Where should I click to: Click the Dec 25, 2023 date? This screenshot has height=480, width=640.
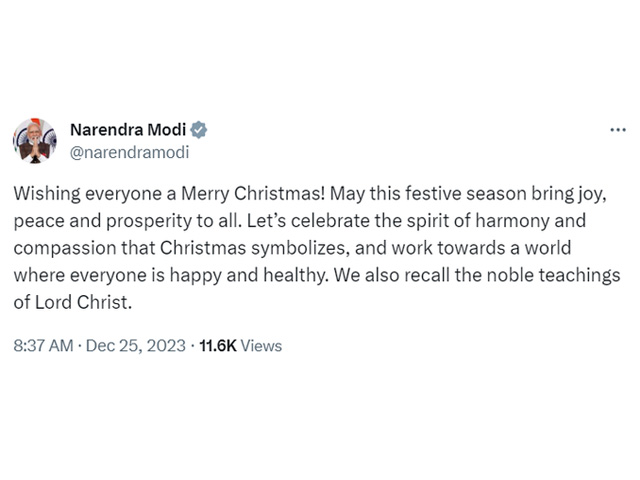pyautogui.click(x=136, y=346)
